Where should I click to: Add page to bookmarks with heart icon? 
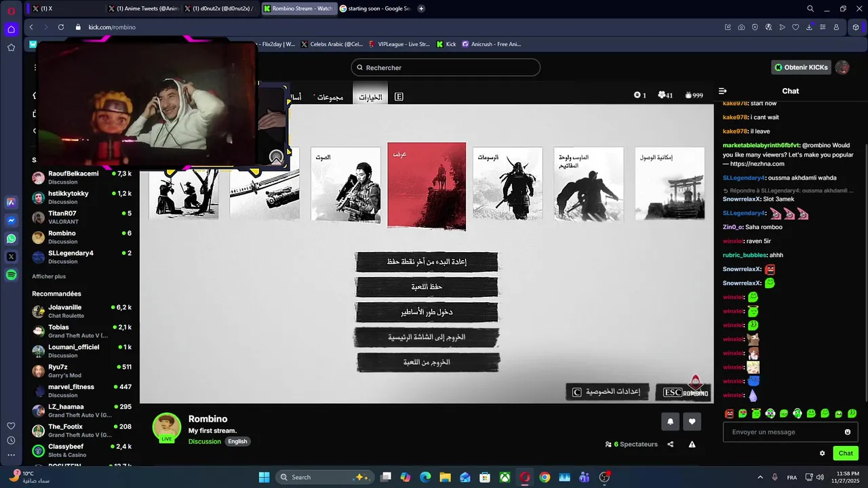click(795, 27)
